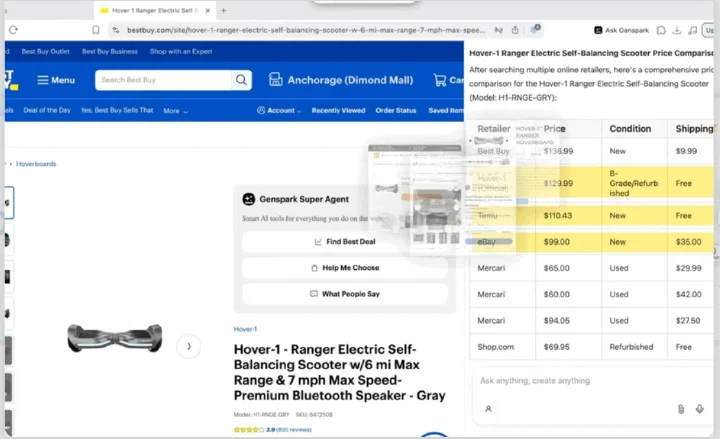Click the Shop.com retailer cell
Screen dimensions: 720x439
tap(502, 347)
